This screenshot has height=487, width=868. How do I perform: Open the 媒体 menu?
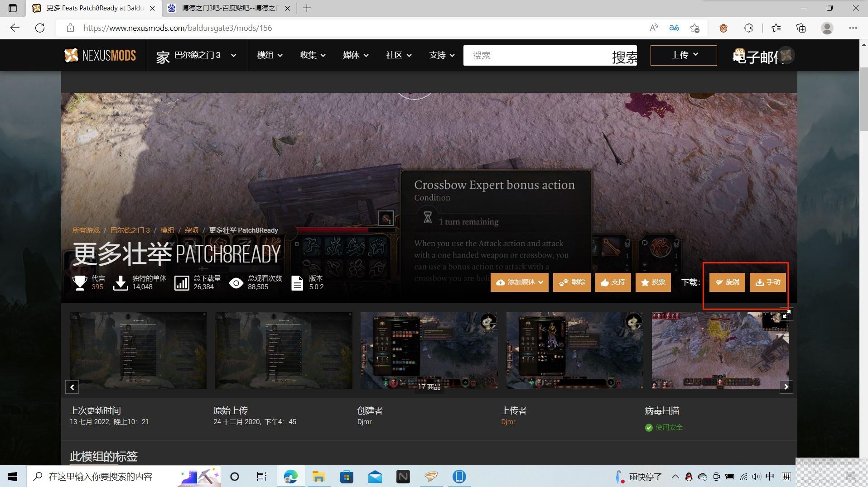tap(356, 55)
